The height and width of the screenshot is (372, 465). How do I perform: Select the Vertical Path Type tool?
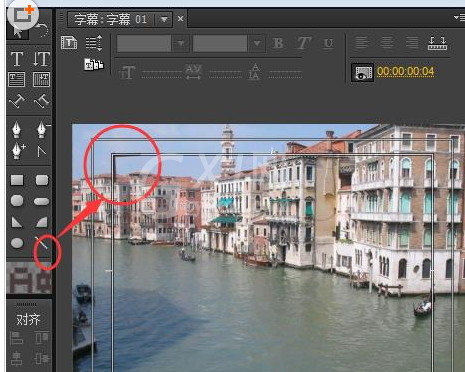tap(42, 101)
